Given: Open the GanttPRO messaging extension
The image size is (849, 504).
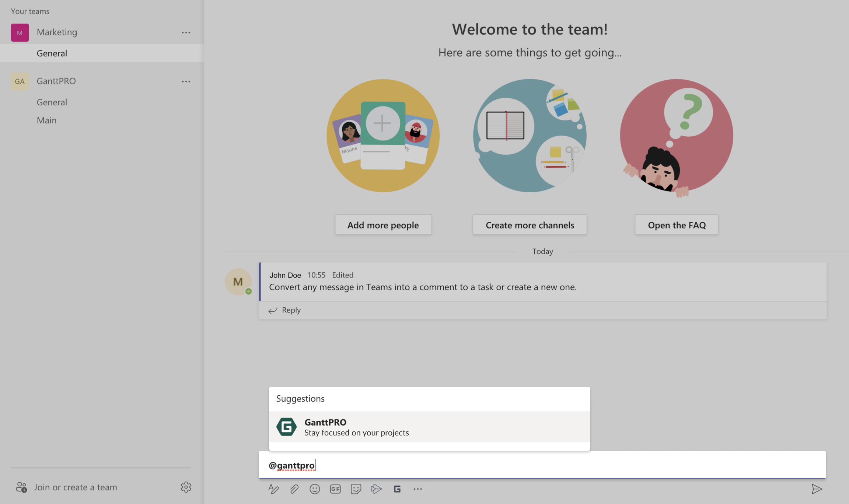Looking at the screenshot, I should coord(397,489).
